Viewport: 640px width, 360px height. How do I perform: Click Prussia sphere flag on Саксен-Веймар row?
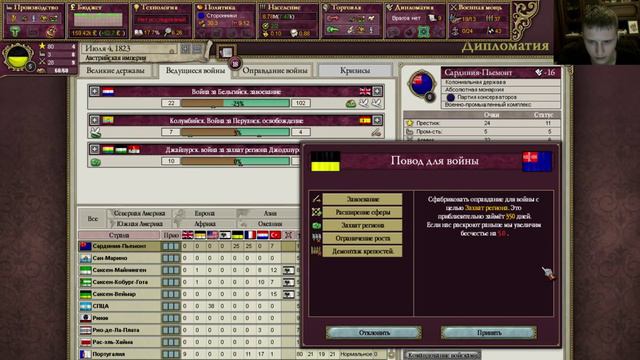[288, 294]
